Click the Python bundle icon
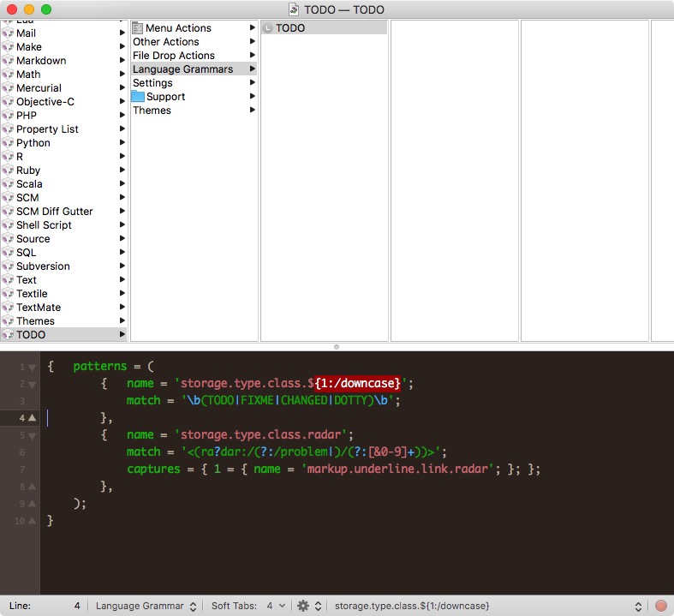674x616 pixels. pos(8,143)
